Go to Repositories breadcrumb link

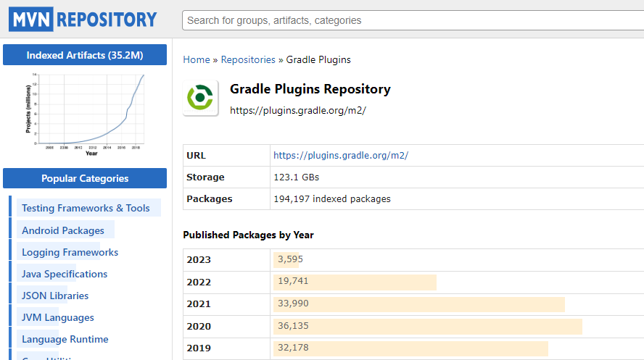(x=248, y=59)
